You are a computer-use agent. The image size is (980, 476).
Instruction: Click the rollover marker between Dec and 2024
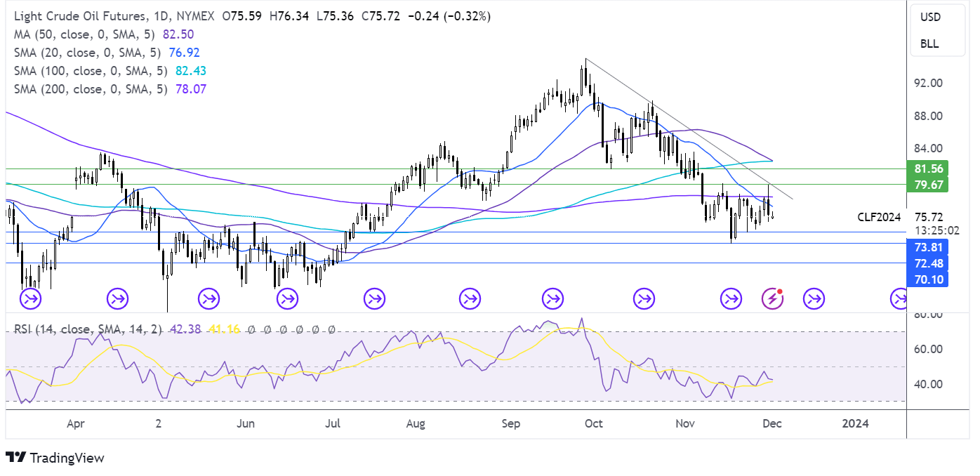814,300
